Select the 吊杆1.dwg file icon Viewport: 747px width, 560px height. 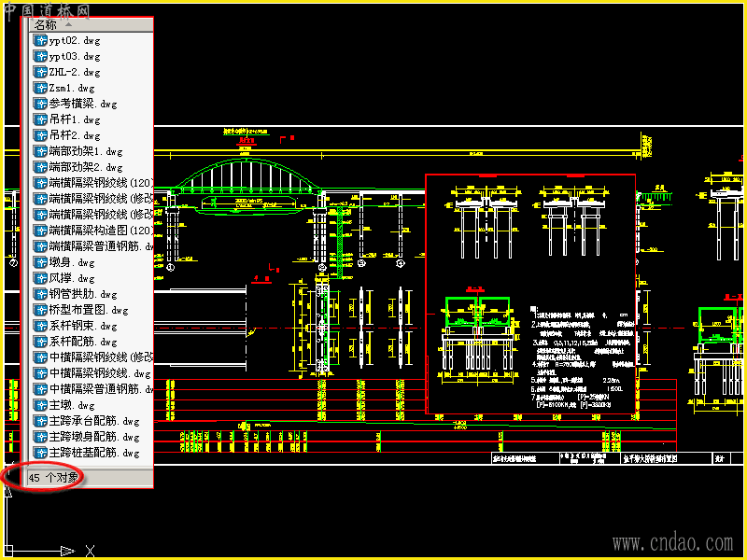coord(40,119)
